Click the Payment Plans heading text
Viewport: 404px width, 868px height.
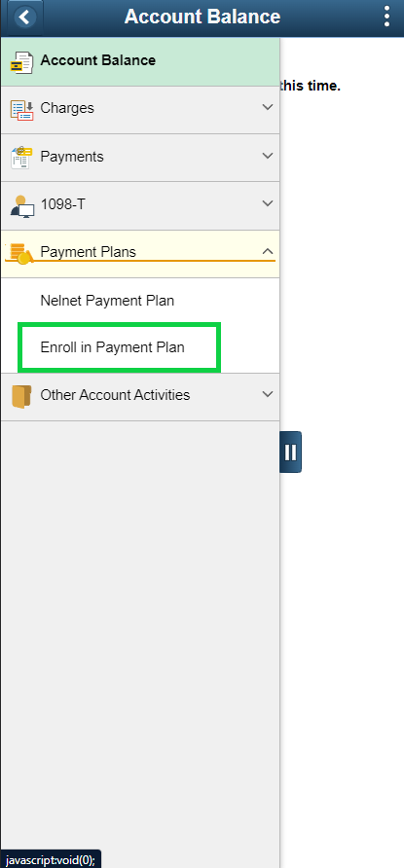(88, 252)
